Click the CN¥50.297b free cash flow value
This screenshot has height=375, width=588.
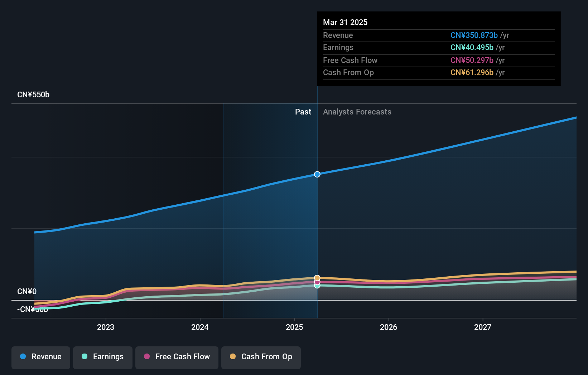(x=472, y=60)
